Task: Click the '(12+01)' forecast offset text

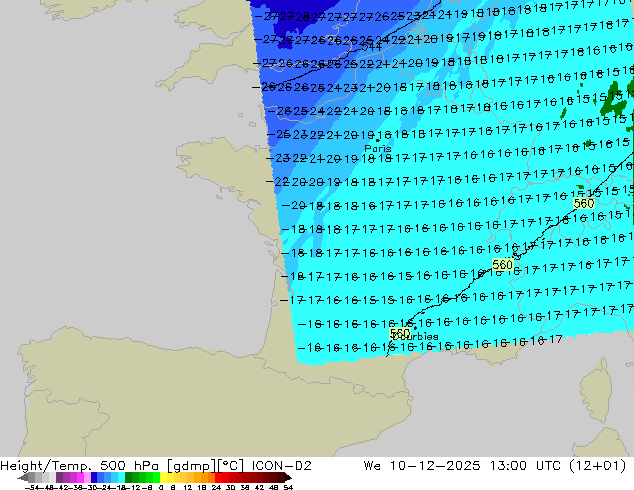Action: 597,466
